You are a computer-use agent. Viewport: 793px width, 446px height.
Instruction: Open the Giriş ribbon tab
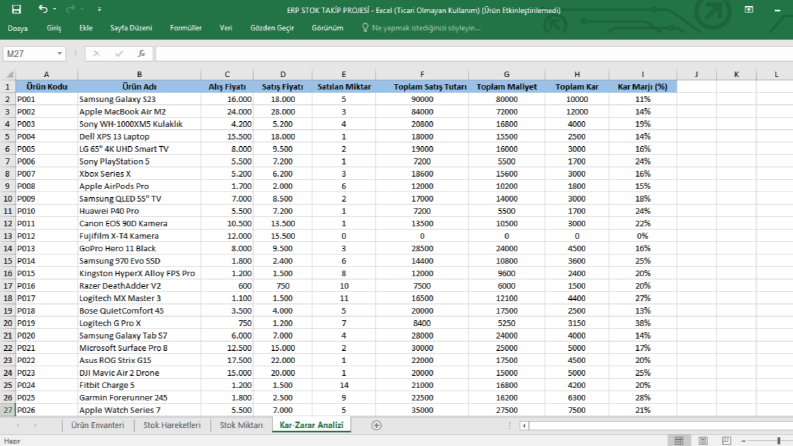coord(54,28)
